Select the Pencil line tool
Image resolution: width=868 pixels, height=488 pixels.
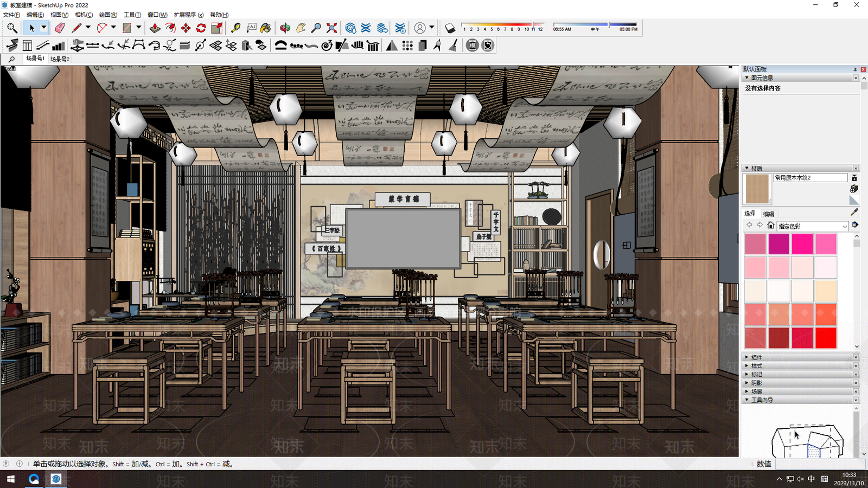[76, 28]
